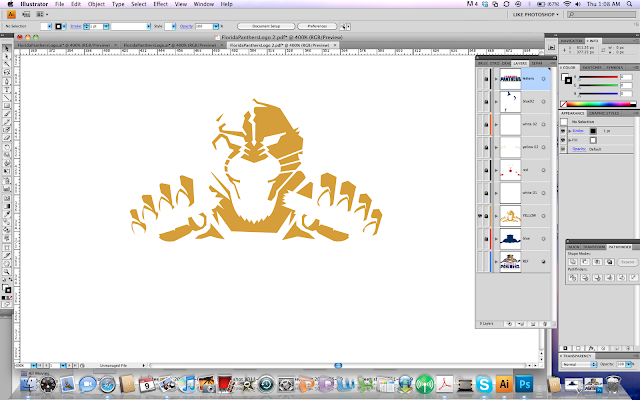Click the red R slider in Color panel

pyautogui.click(x=598, y=77)
